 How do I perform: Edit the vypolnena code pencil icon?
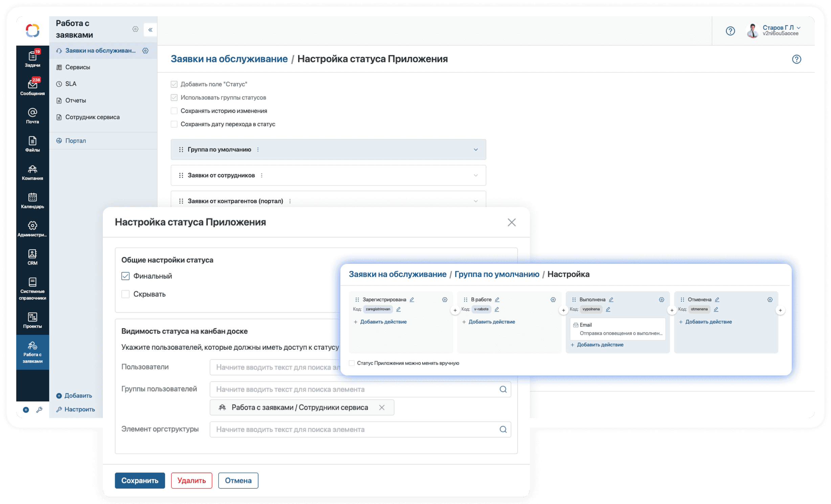tap(608, 309)
